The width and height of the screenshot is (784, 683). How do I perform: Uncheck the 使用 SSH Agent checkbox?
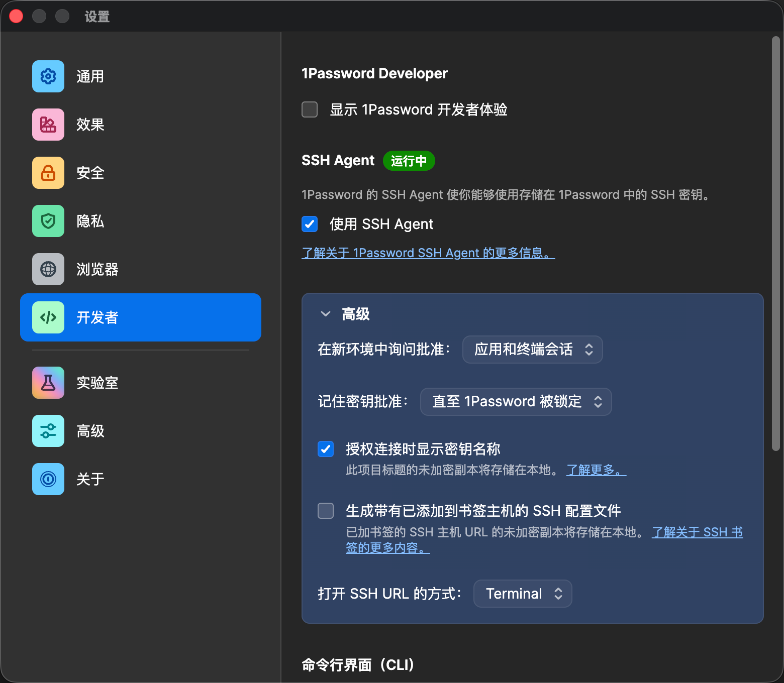[310, 224]
